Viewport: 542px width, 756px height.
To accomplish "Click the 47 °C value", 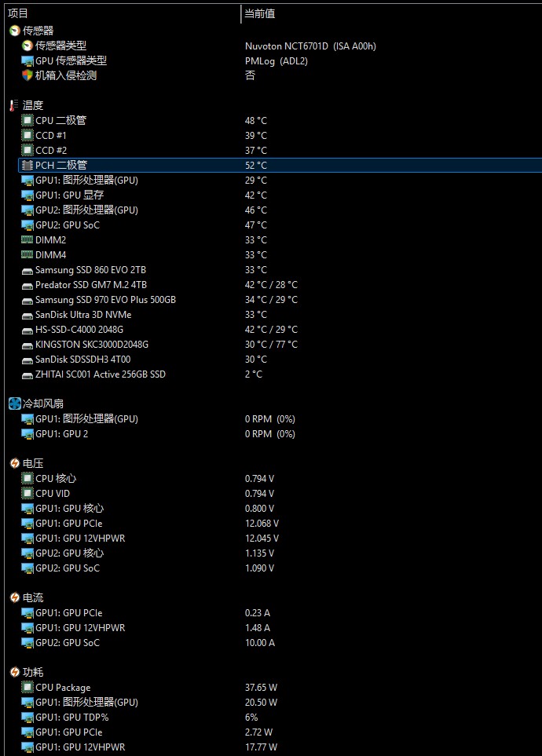I will tap(256, 225).
